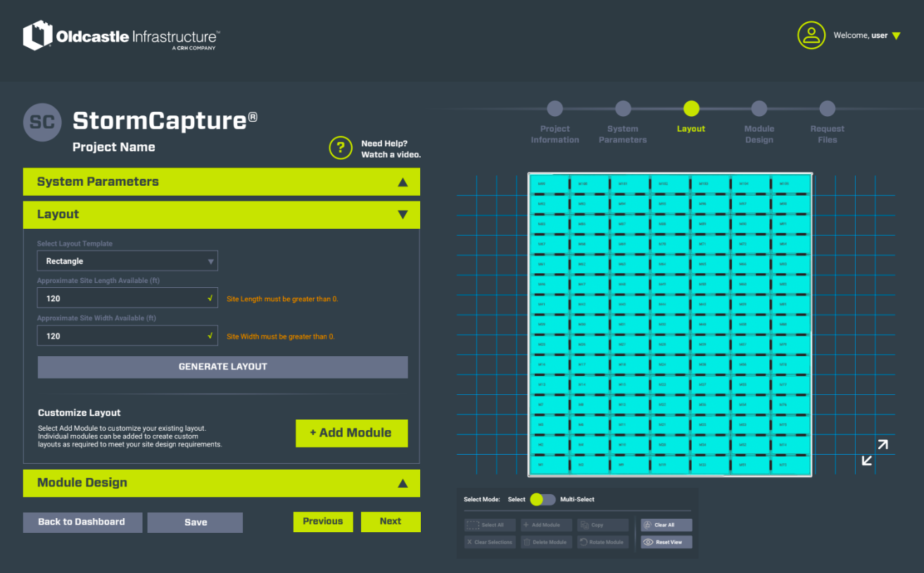Select module M105 in layout grid
Image resolution: width=924 pixels, height=573 pixels.
point(791,184)
